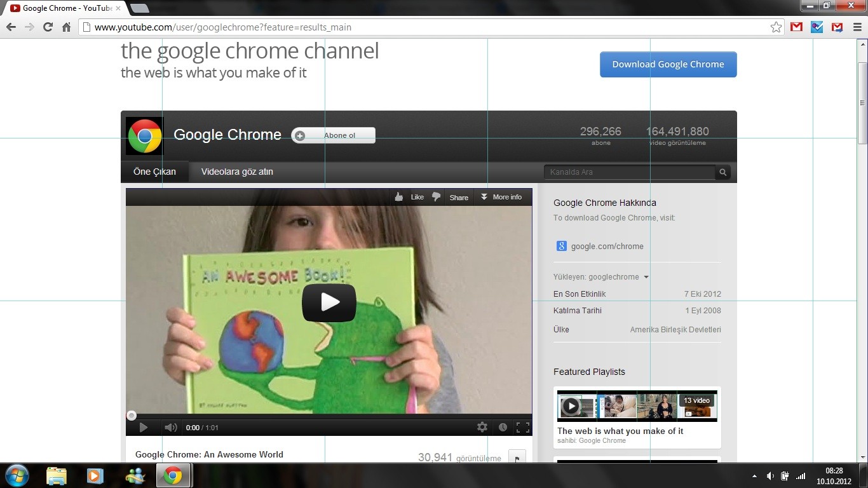Launch Windows Media Player from taskbar
Screen dimensions: 868x488
pyautogui.click(x=95, y=475)
